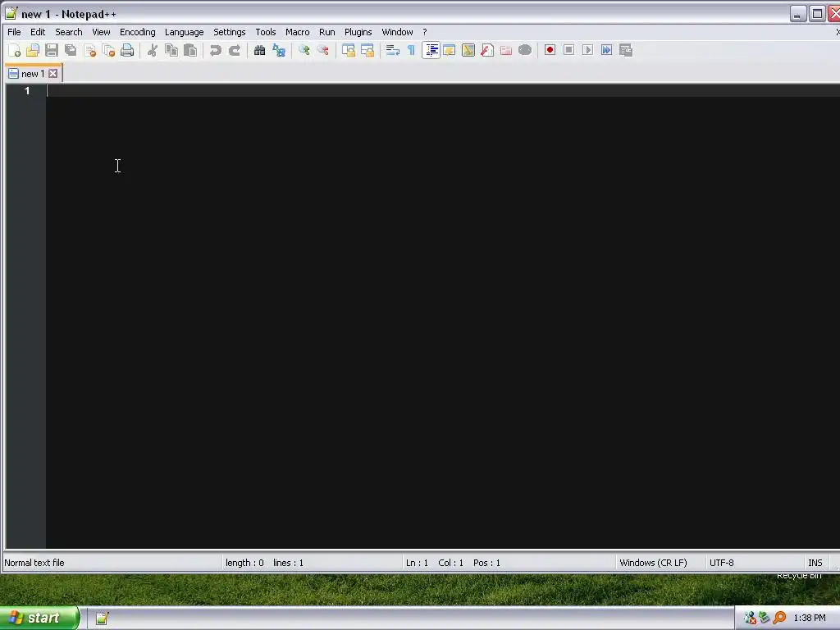Click the Close All toolbar icon
The width and height of the screenshot is (840, 630).
(109, 50)
